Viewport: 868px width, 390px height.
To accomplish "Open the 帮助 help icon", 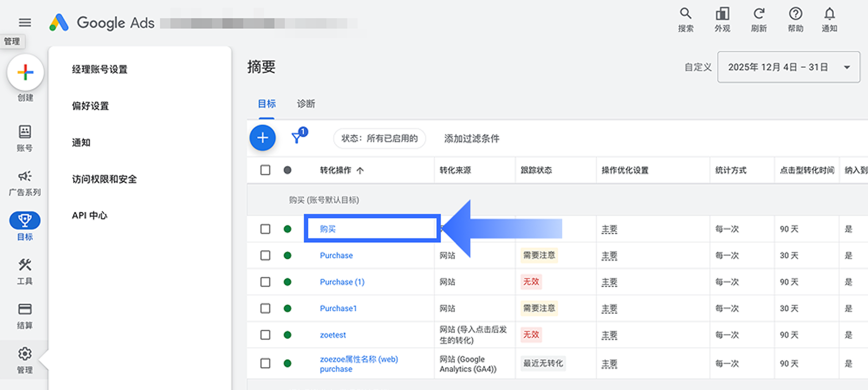I will pyautogui.click(x=795, y=14).
